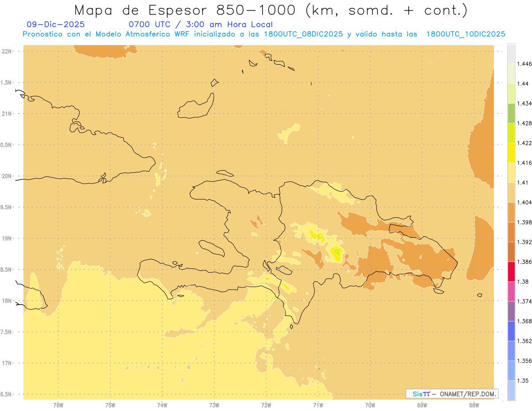Select the red legend band above 1.38
The height and width of the screenshot is (411, 532).
coord(511,271)
